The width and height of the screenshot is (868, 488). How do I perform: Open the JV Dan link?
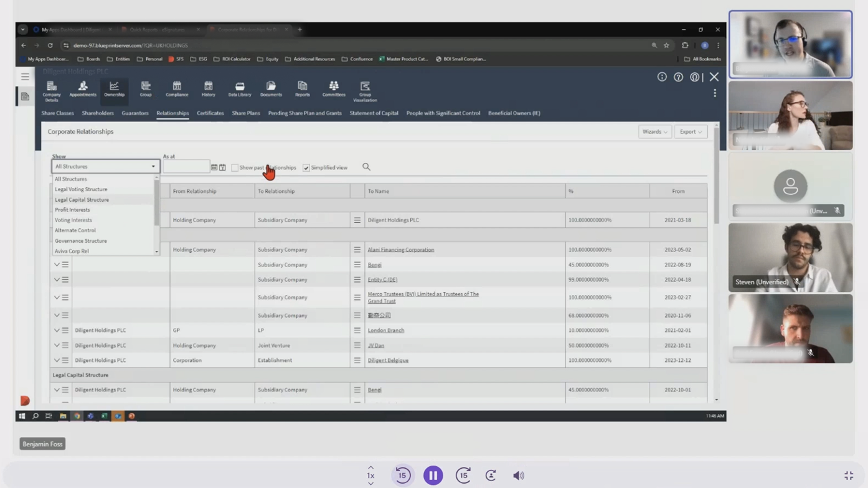[x=376, y=345]
